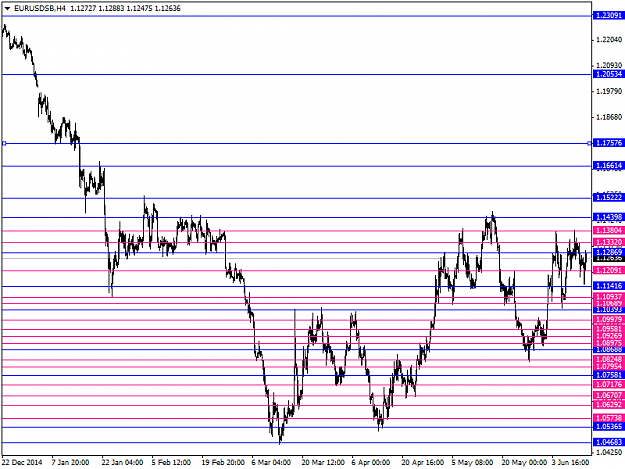Click the 1.12091 pink price label

coord(608,270)
